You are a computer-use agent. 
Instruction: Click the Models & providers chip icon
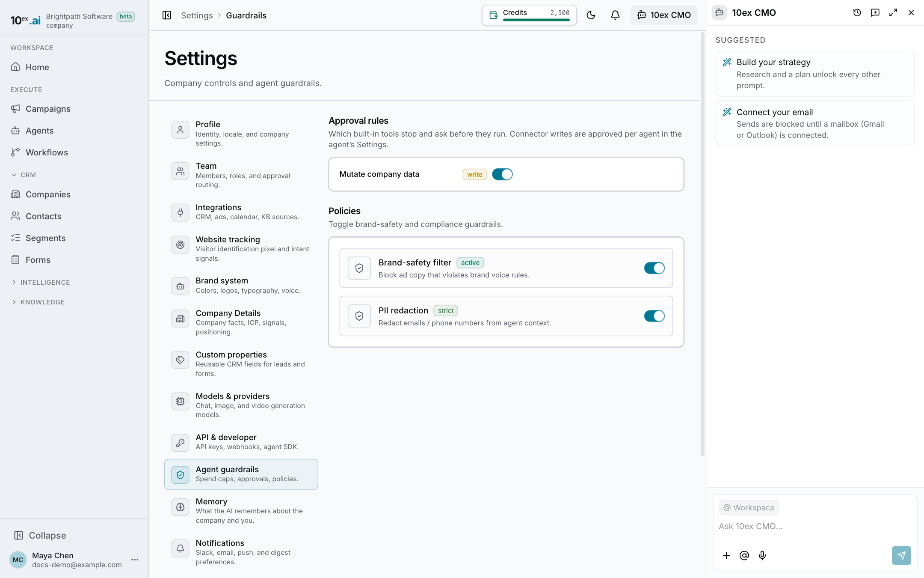tap(180, 401)
